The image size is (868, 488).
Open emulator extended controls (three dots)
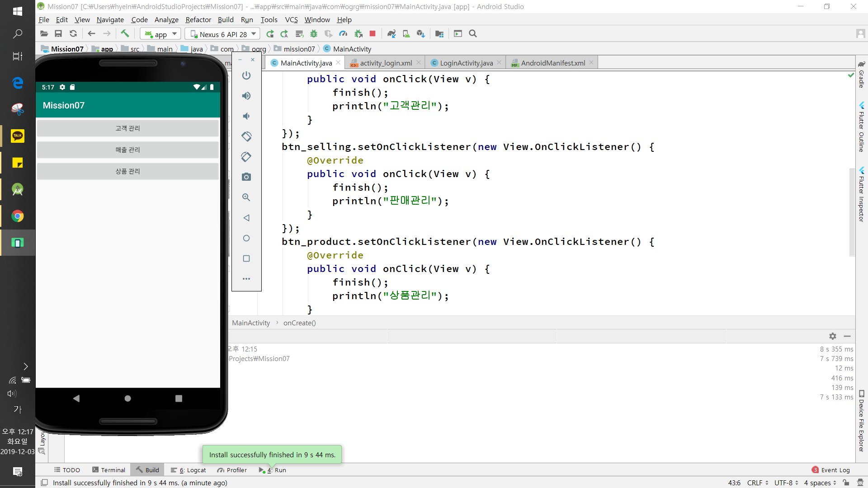(246, 279)
